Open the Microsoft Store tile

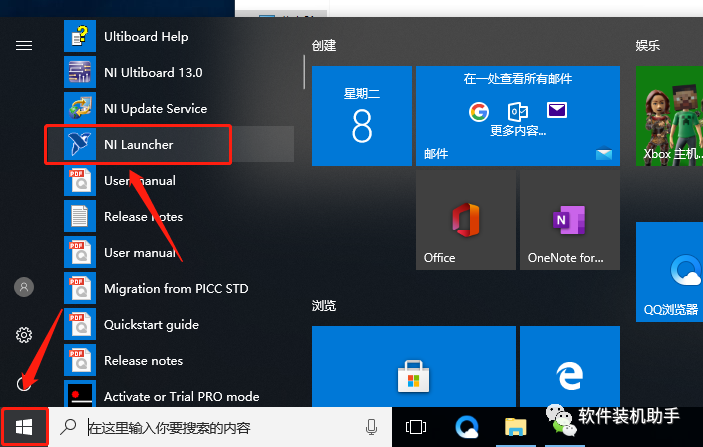click(x=414, y=367)
